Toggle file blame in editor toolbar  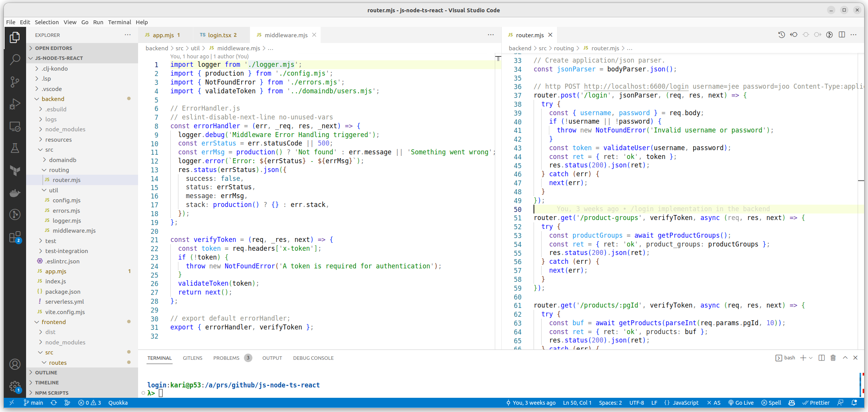[x=829, y=35]
